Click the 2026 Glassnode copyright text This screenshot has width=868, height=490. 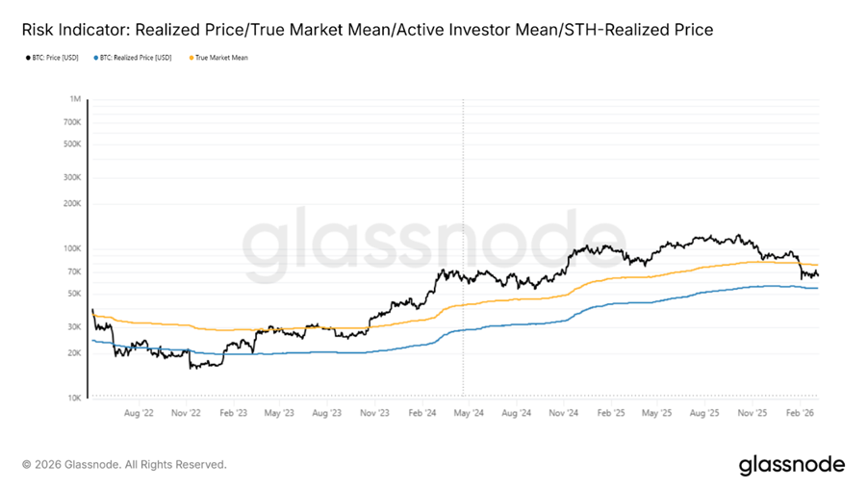(x=124, y=465)
